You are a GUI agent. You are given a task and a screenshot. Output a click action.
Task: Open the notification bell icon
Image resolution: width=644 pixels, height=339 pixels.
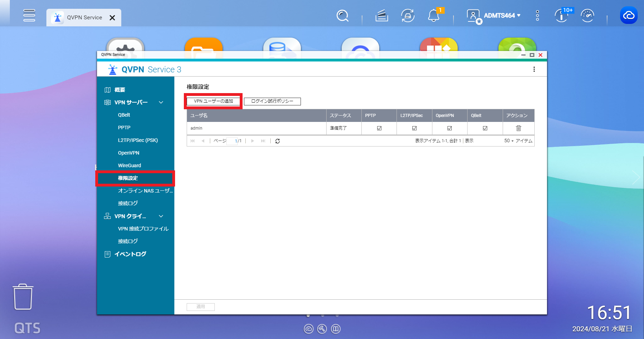(x=434, y=15)
